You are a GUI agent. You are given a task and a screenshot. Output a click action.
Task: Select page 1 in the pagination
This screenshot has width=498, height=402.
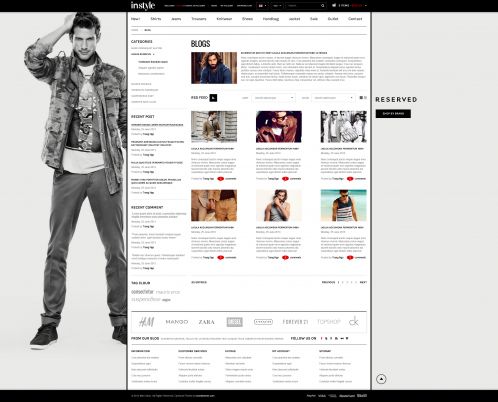pos(338,282)
